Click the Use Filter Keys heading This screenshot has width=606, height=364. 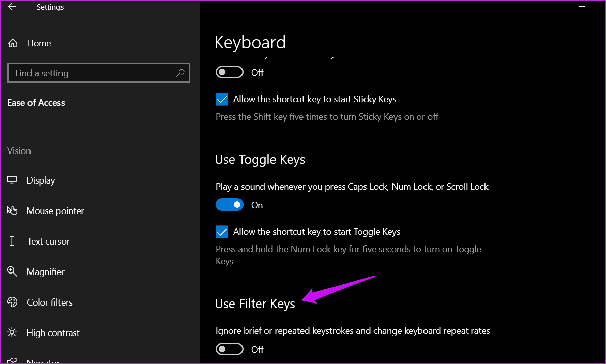tap(255, 304)
